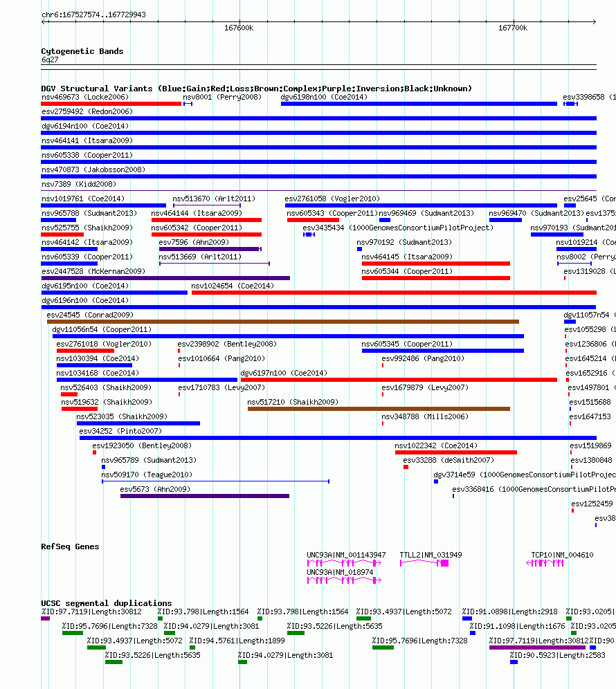Click nsv513670 (Arlt2011) label
This screenshot has height=689, width=616.
click(x=214, y=199)
